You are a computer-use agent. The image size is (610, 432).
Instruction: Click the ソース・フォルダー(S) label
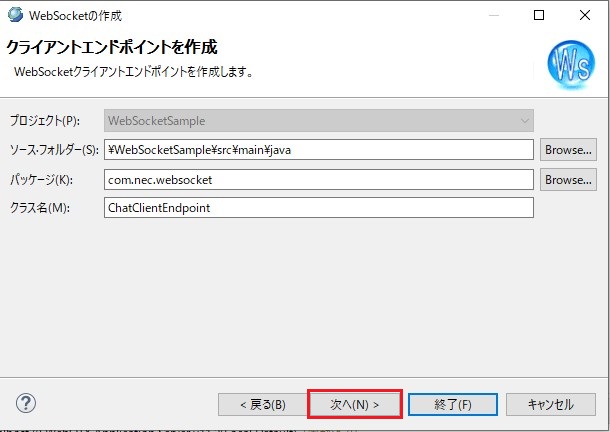pos(52,150)
